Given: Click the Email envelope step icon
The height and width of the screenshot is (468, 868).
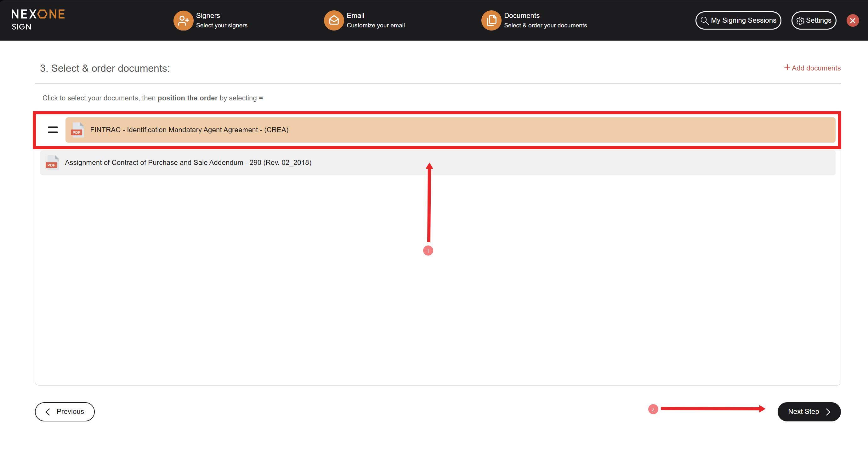Looking at the screenshot, I should click(x=334, y=20).
